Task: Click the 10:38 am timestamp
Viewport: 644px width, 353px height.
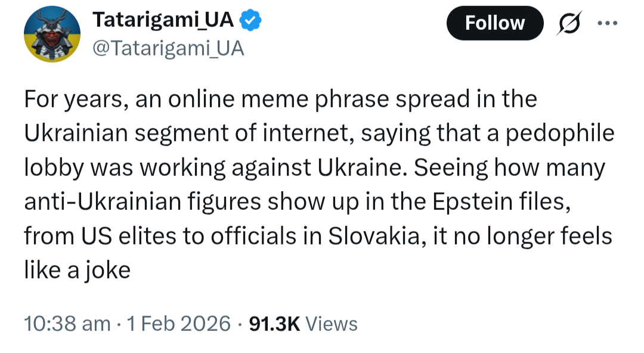Action: 67,324
